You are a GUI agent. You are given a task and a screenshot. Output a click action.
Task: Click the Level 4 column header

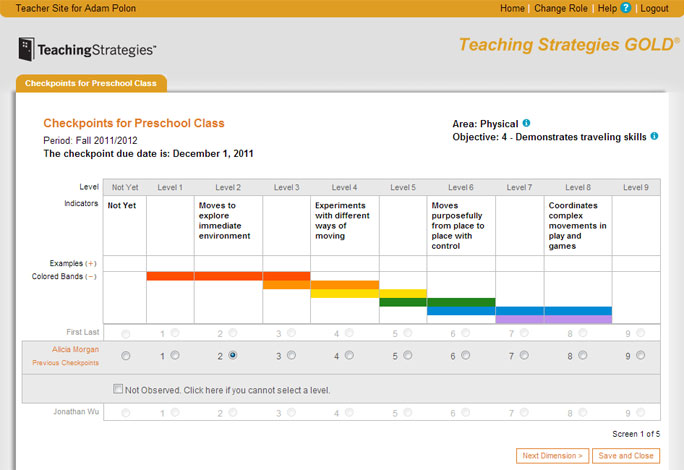tap(344, 187)
